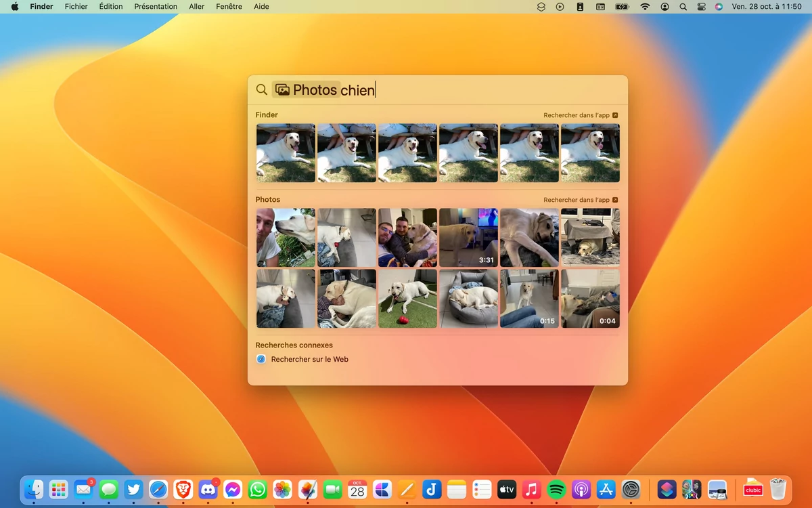Image resolution: width=812 pixels, height=508 pixels.
Task: Open the Trash in the Dock
Action: pyautogui.click(x=778, y=489)
